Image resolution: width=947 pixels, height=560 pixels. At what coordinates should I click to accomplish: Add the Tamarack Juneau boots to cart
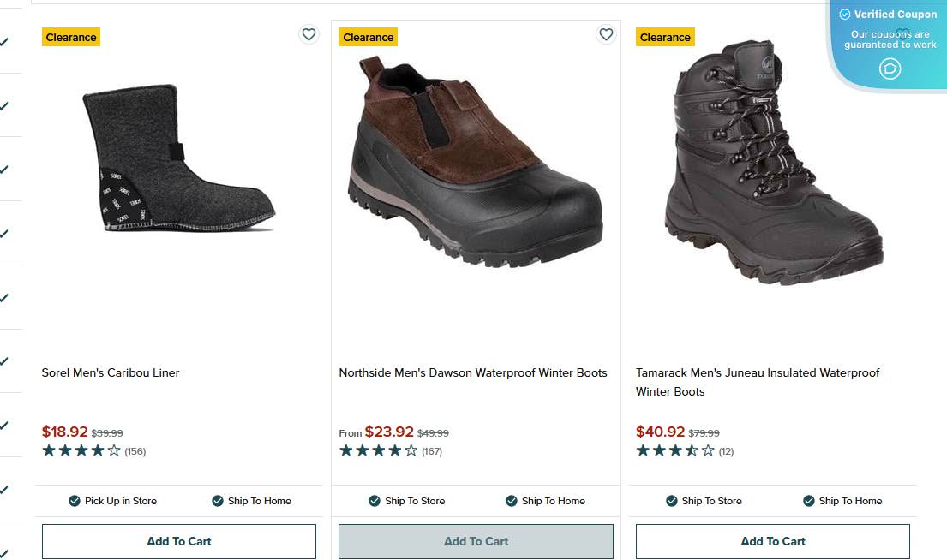point(772,541)
